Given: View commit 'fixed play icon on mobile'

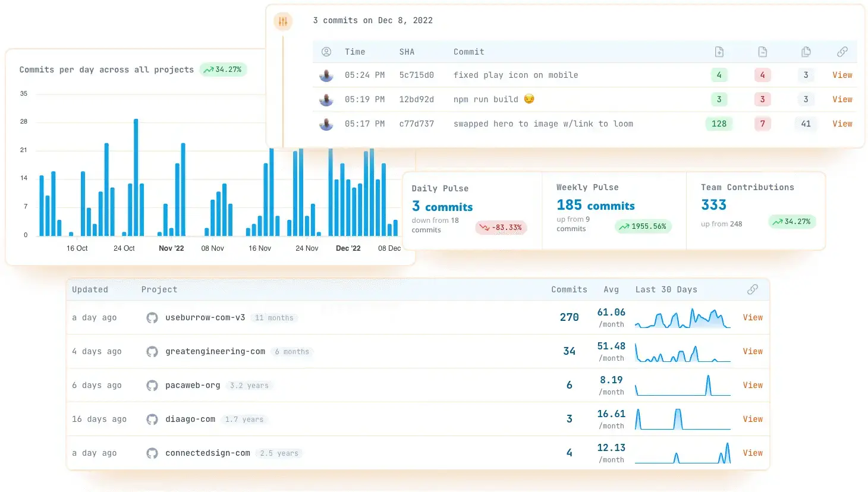Looking at the screenshot, I should (x=842, y=75).
